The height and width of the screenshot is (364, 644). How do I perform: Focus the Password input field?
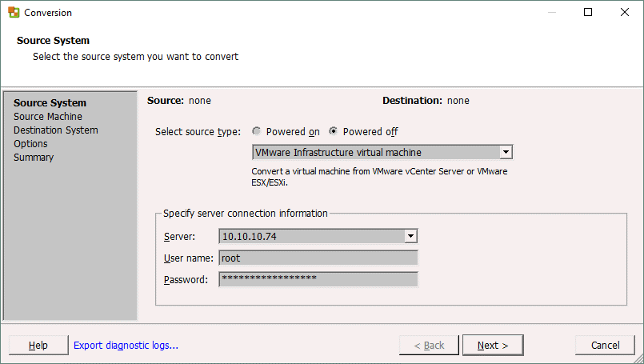click(318, 279)
